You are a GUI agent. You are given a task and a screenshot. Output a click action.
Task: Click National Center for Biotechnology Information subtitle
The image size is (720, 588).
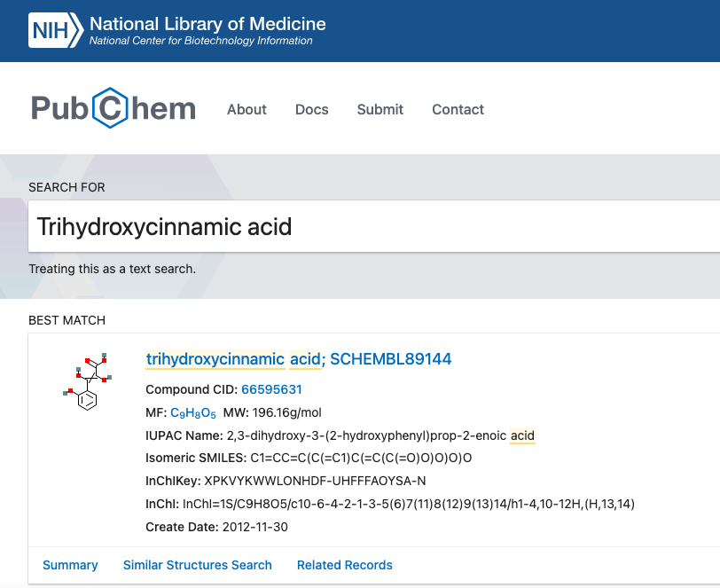click(x=200, y=41)
